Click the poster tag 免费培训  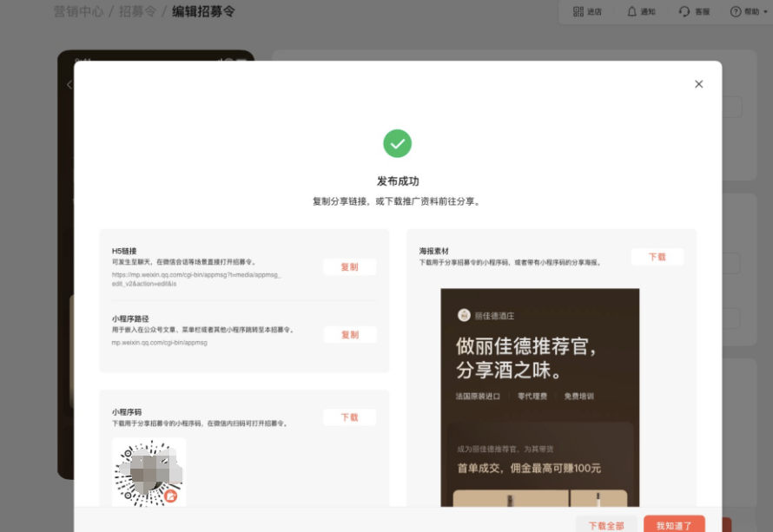point(578,397)
